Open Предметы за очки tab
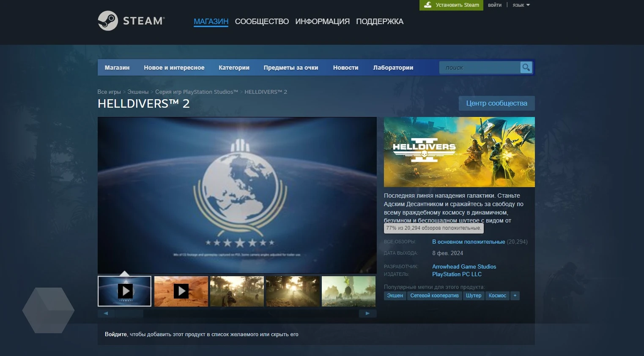This screenshot has height=356, width=644. pos(291,68)
